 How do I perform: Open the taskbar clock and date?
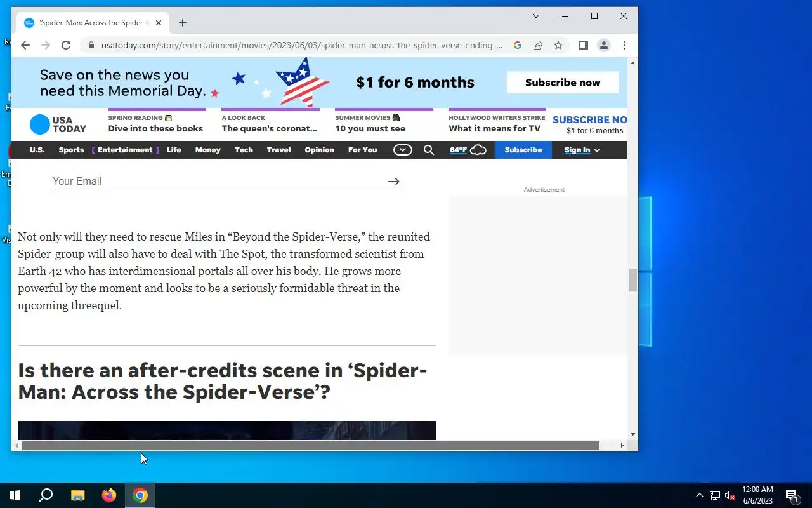pyautogui.click(x=757, y=495)
